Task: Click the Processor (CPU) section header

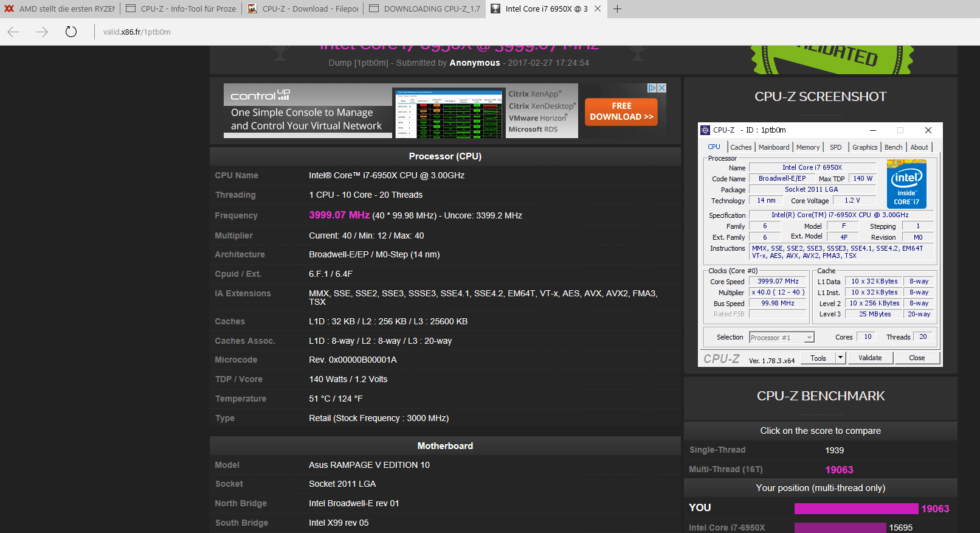Action: tap(445, 156)
